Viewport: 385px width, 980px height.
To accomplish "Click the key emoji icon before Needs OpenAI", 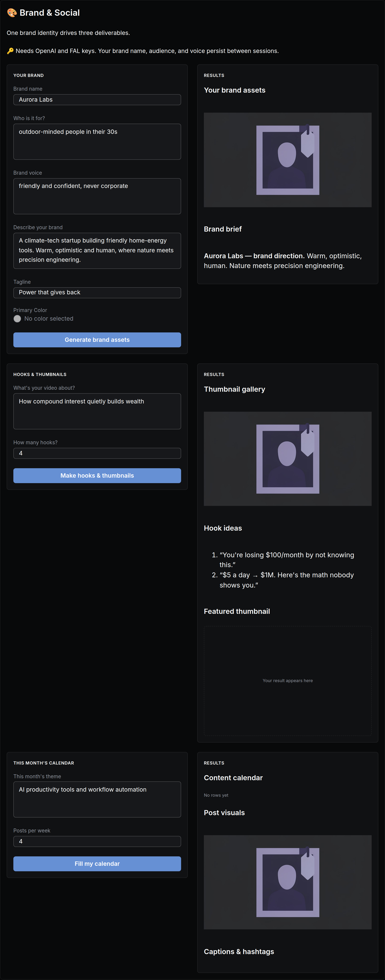I will click(10, 51).
